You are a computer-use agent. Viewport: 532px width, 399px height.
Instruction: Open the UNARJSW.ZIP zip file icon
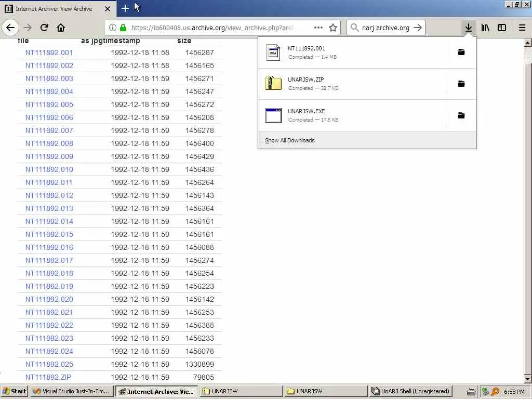pyautogui.click(x=273, y=83)
